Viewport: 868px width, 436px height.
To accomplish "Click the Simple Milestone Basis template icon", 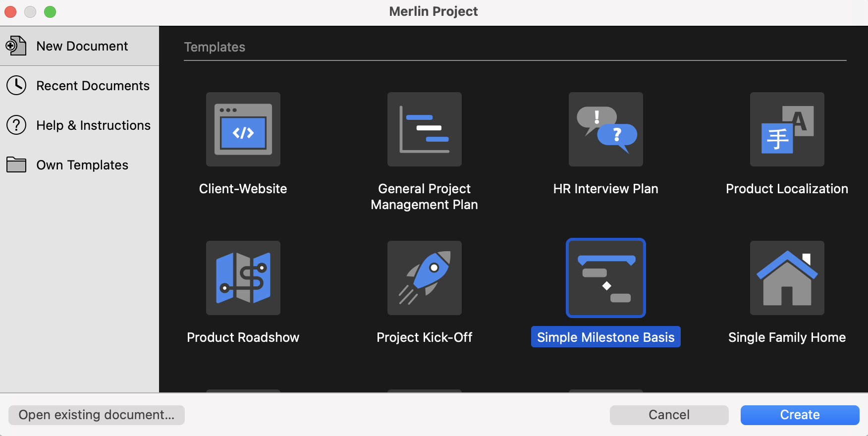I will point(605,278).
